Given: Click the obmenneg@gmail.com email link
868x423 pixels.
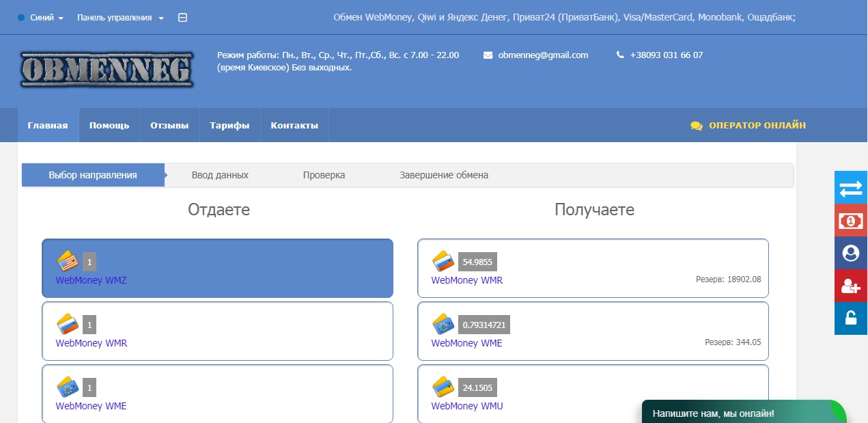Looking at the screenshot, I should (x=543, y=55).
